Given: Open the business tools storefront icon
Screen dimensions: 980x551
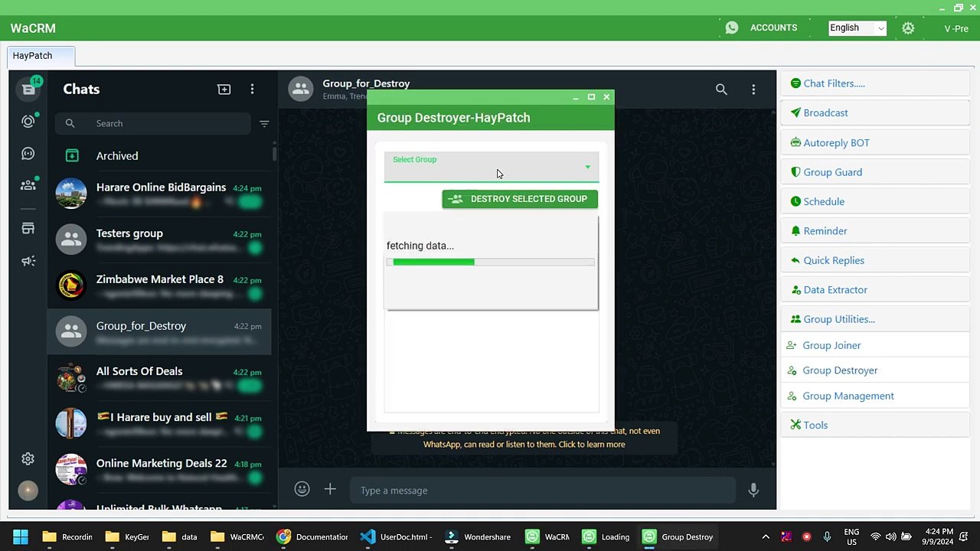Looking at the screenshot, I should [x=28, y=228].
